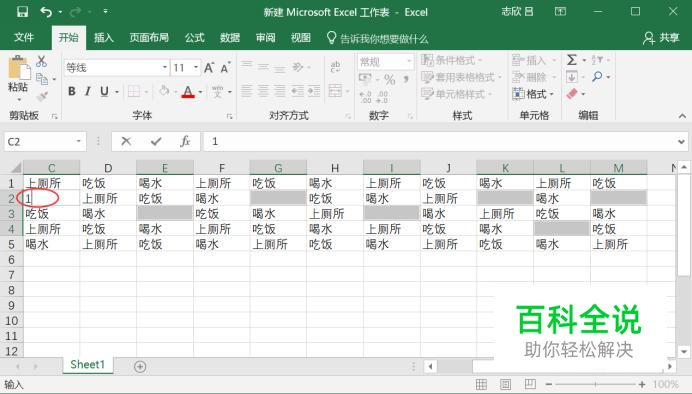Click the vertical scrollbar down arrow
This screenshot has height=394, width=692.
[x=684, y=352]
